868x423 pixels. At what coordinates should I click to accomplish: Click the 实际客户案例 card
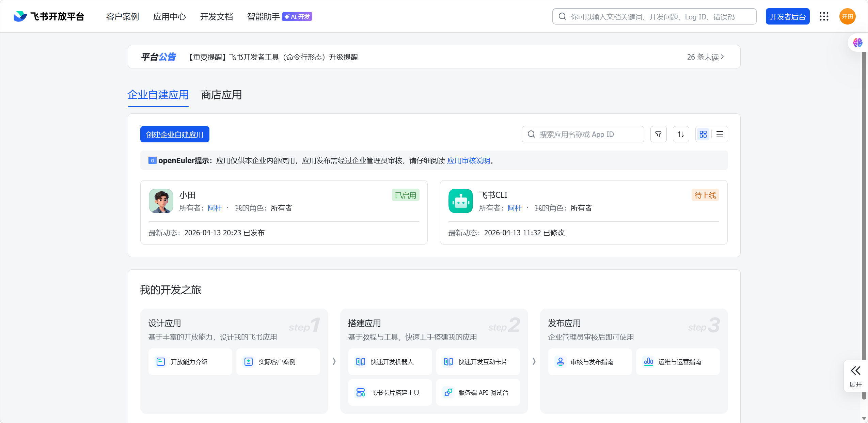(x=278, y=362)
